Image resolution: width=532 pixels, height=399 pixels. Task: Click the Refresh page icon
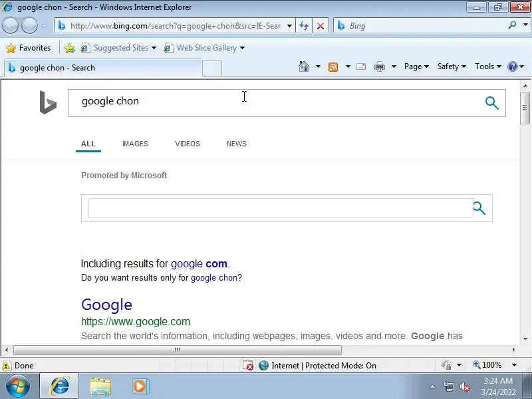(304, 26)
